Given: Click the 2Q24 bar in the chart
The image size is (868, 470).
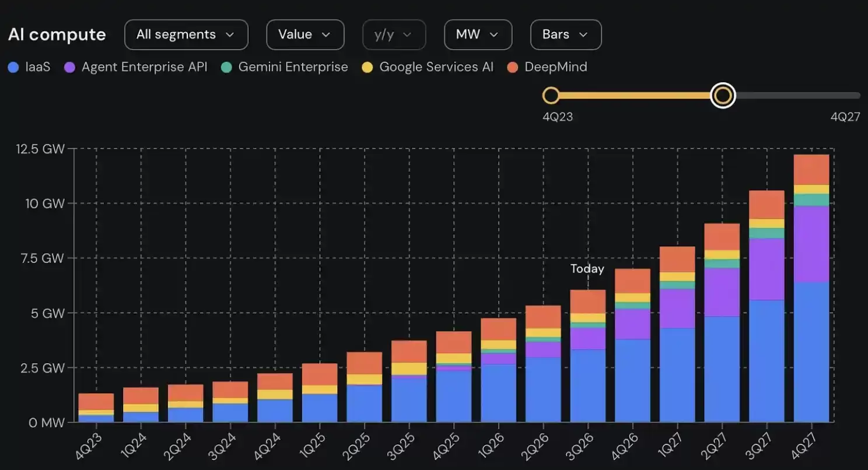Looking at the screenshot, I should [x=185, y=403].
